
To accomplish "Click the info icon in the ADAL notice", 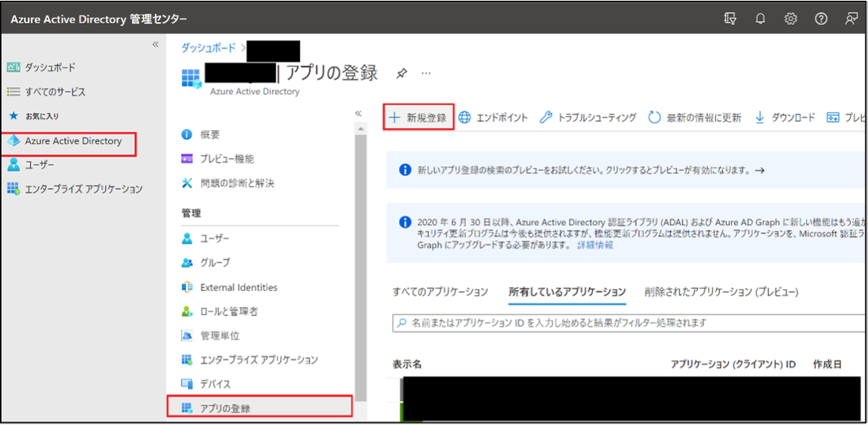I will 405,223.
